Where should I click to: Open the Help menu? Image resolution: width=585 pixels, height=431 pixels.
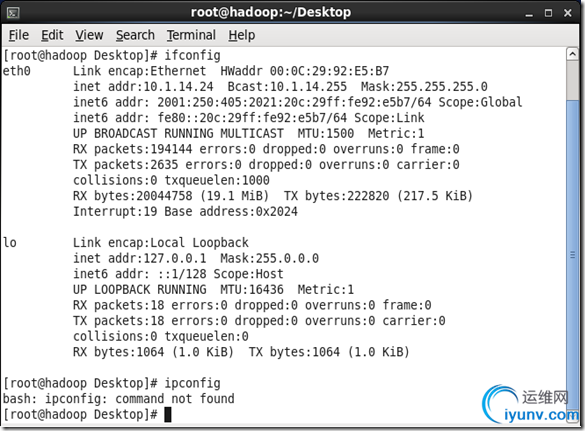(242, 35)
